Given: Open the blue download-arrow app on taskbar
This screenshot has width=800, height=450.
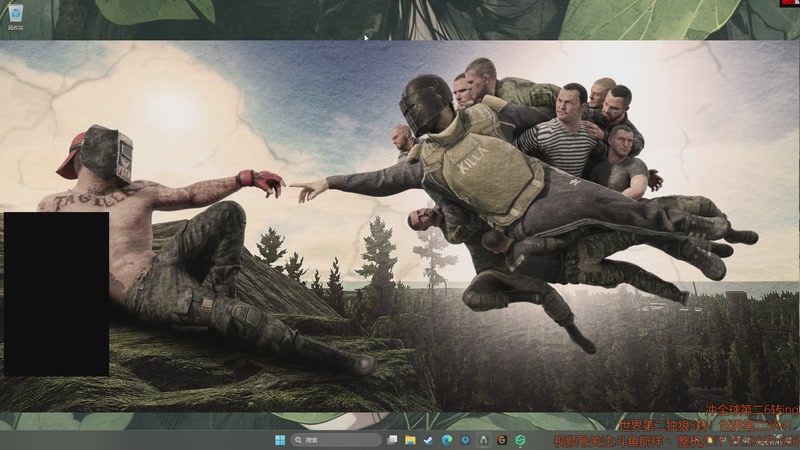Looking at the screenshot, I should tap(465, 440).
